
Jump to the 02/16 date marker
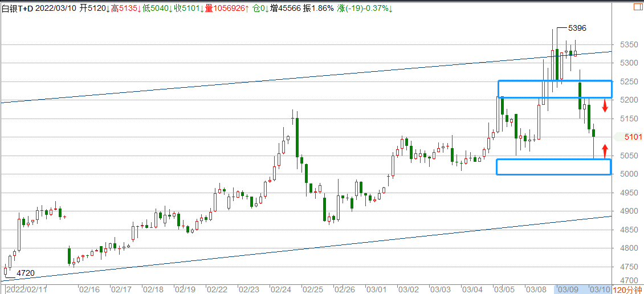(89, 289)
